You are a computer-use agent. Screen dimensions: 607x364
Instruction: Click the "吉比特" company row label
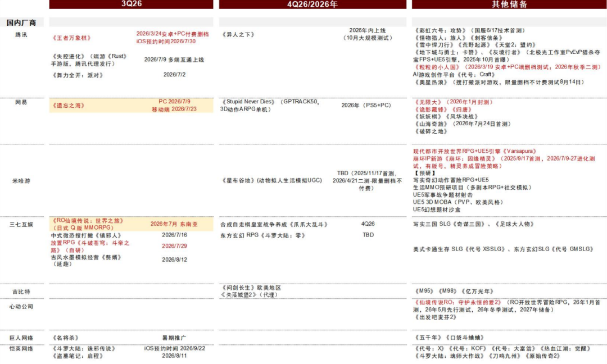[x=21, y=292]
